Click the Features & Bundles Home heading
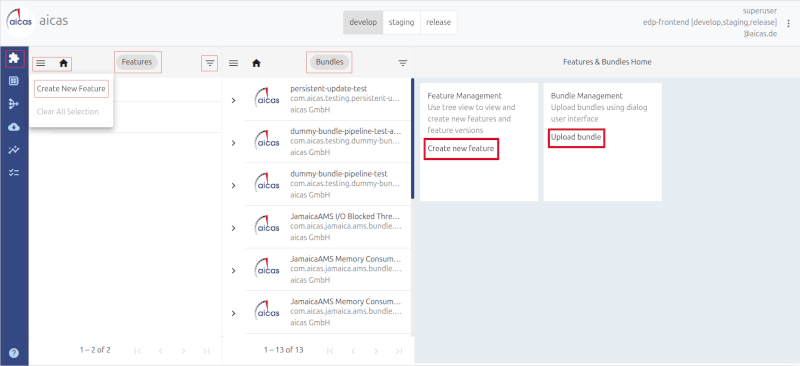800x366 pixels. point(607,62)
